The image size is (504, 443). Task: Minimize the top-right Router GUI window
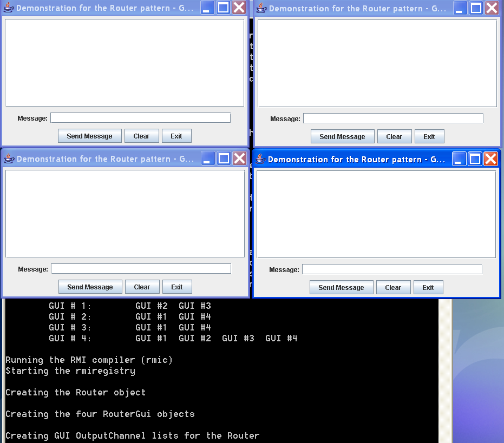[460, 8]
